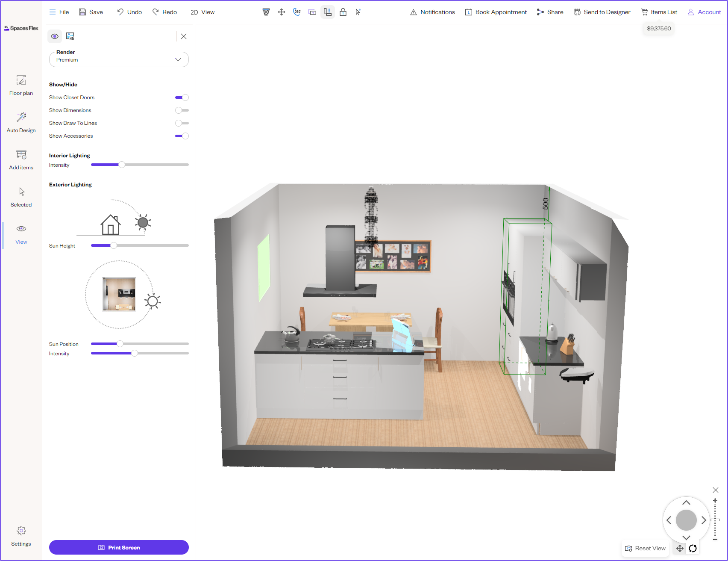Turn on Show Draw To Lines
This screenshot has height=561, width=728.
[x=182, y=123]
